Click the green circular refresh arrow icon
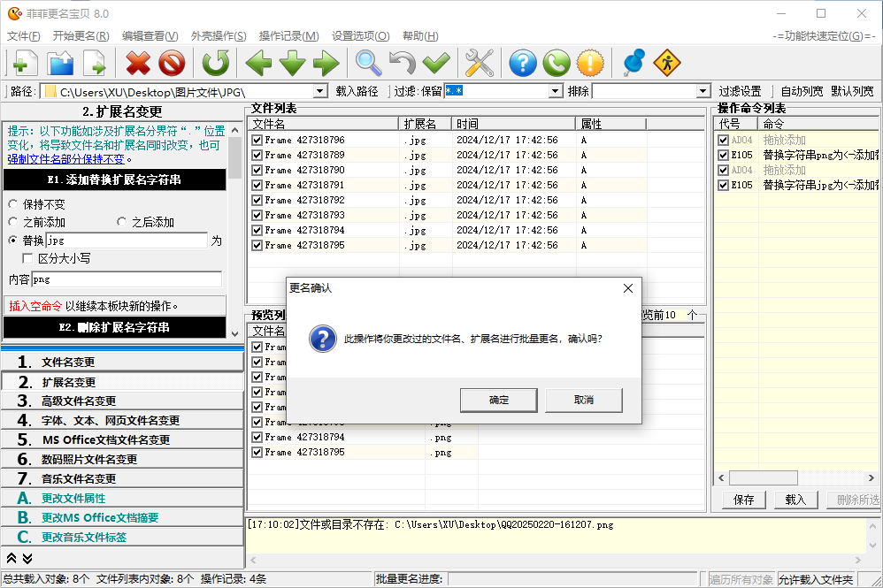 [x=215, y=63]
